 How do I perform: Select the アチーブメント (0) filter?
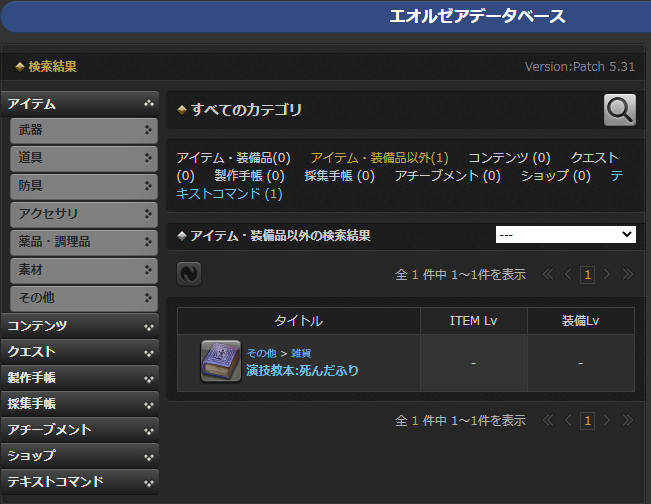(448, 176)
